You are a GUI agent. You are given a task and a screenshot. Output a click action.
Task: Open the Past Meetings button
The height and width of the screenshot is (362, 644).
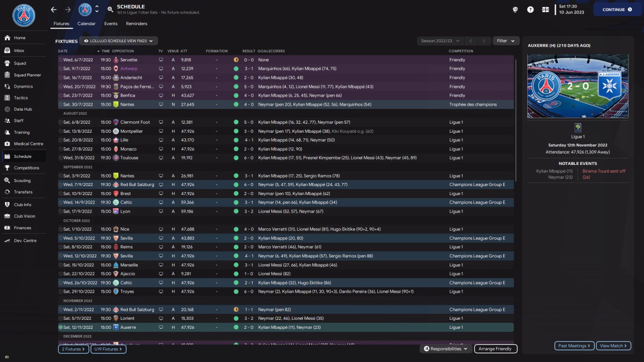[575, 346]
